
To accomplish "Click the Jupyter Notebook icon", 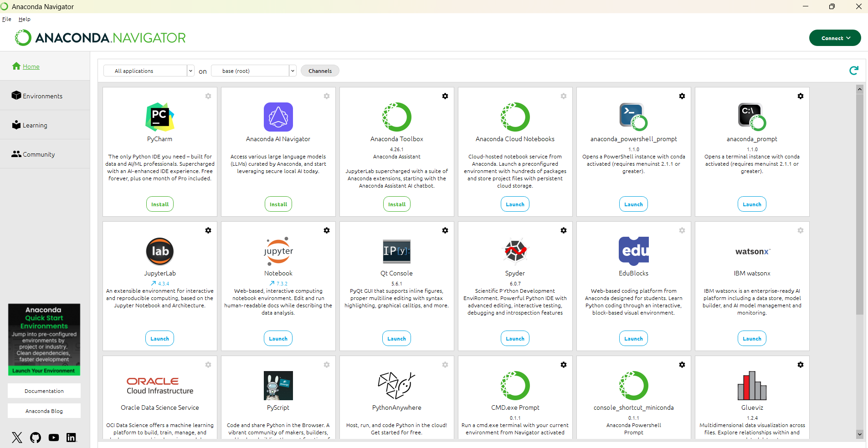I will pyautogui.click(x=278, y=251).
